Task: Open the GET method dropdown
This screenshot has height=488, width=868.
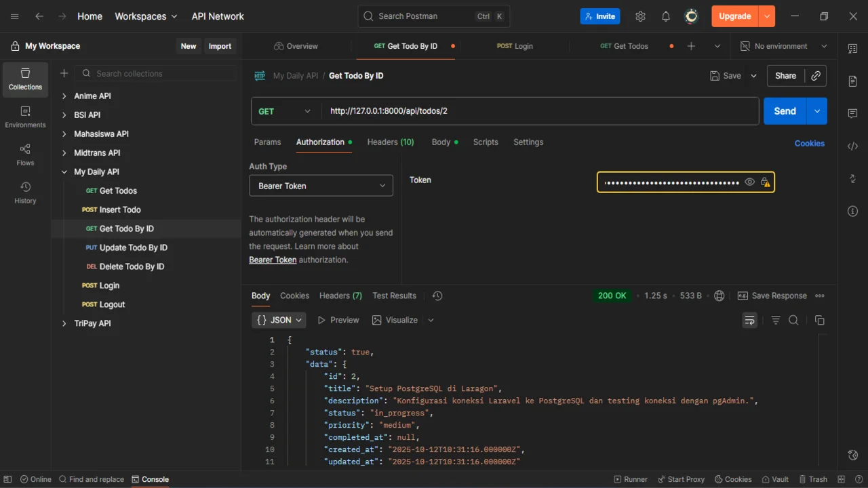Action: click(x=284, y=111)
